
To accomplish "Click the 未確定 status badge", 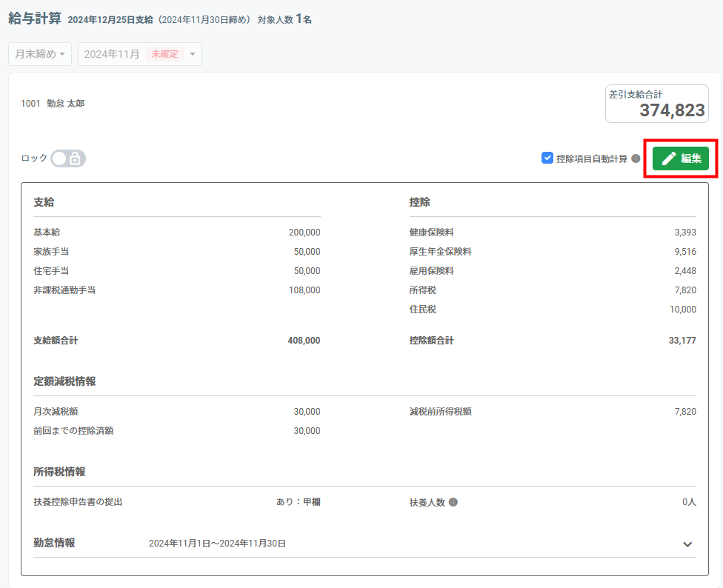I will [164, 54].
